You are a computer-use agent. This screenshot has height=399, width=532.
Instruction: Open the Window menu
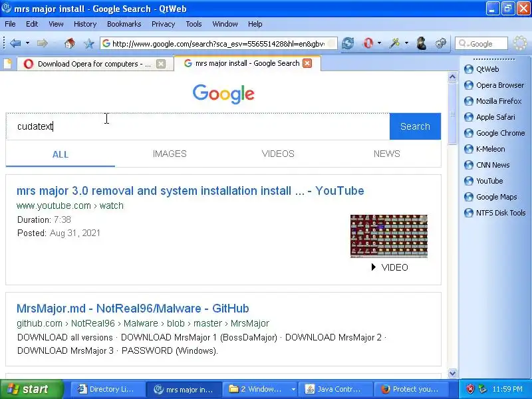pyautogui.click(x=225, y=24)
